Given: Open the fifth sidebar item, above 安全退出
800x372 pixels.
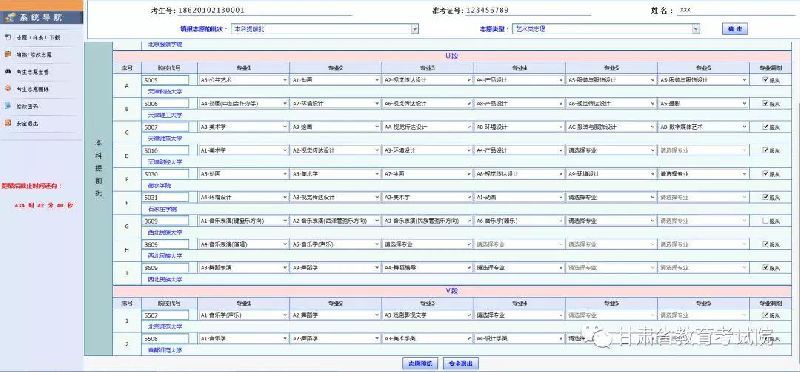Looking at the screenshot, I should click(x=28, y=107).
